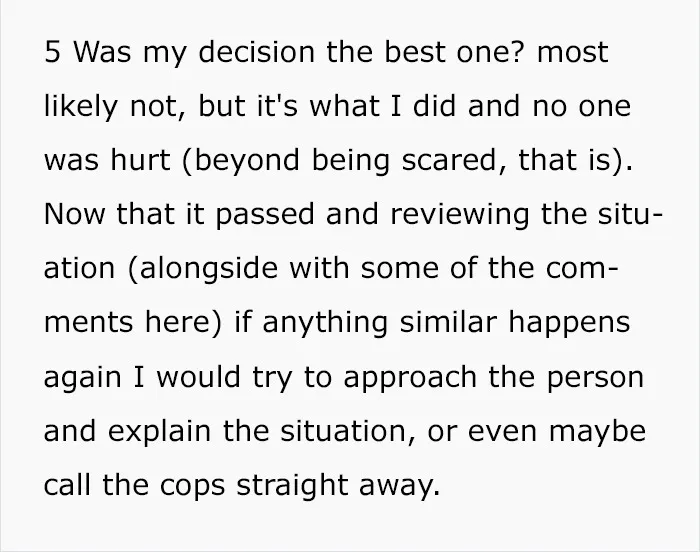
Task: Click the word "Now" starting fourth line
Action: pyautogui.click(x=75, y=214)
